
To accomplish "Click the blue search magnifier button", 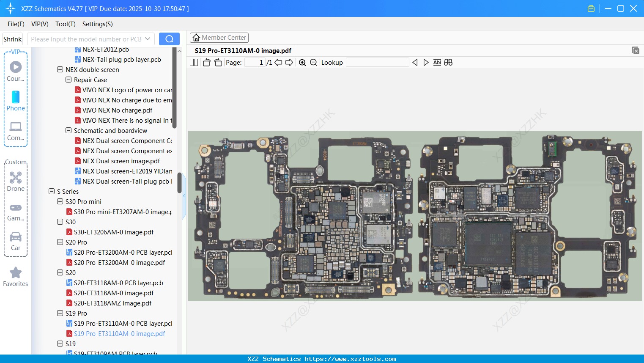I will click(169, 39).
